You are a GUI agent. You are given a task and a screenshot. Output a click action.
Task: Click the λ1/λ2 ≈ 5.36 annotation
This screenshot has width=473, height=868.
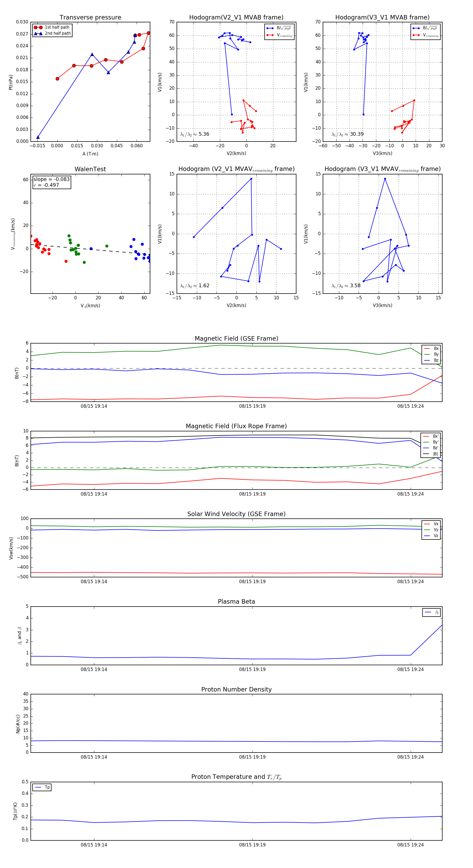pyautogui.click(x=194, y=134)
